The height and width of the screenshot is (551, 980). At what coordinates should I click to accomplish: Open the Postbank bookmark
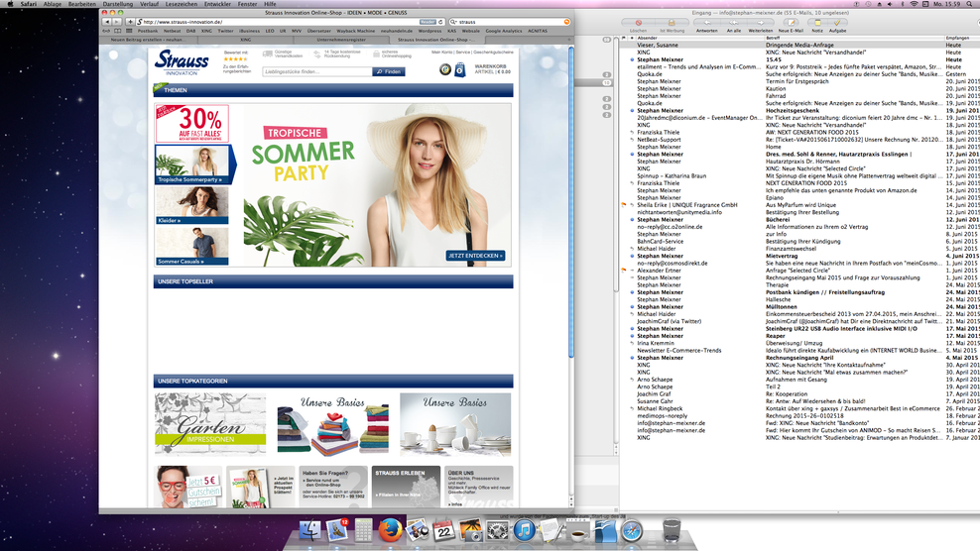pos(148,31)
